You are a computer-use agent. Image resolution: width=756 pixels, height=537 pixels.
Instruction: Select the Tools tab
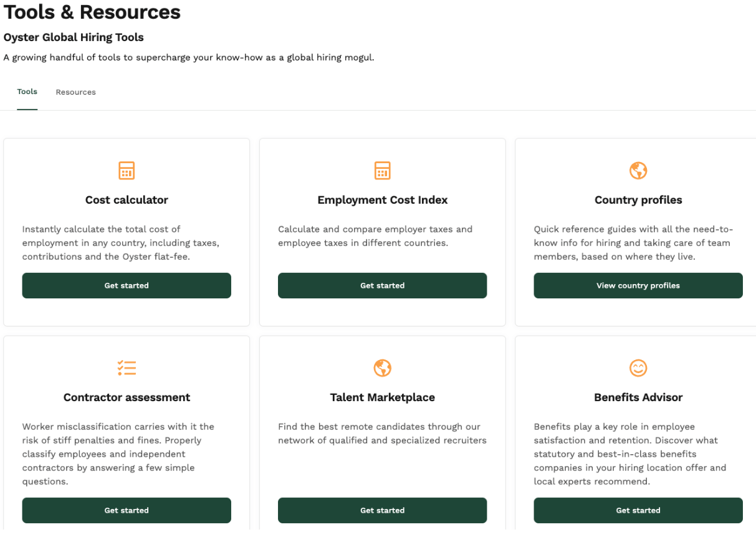click(x=27, y=92)
